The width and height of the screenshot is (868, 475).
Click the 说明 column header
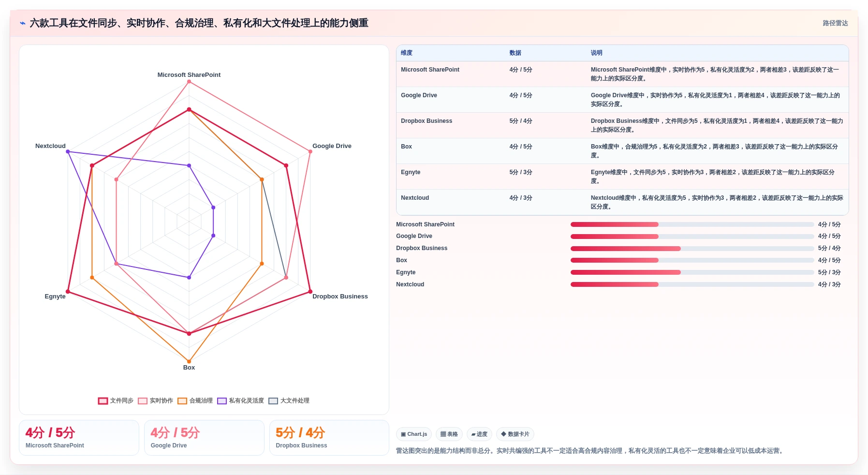tap(597, 53)
